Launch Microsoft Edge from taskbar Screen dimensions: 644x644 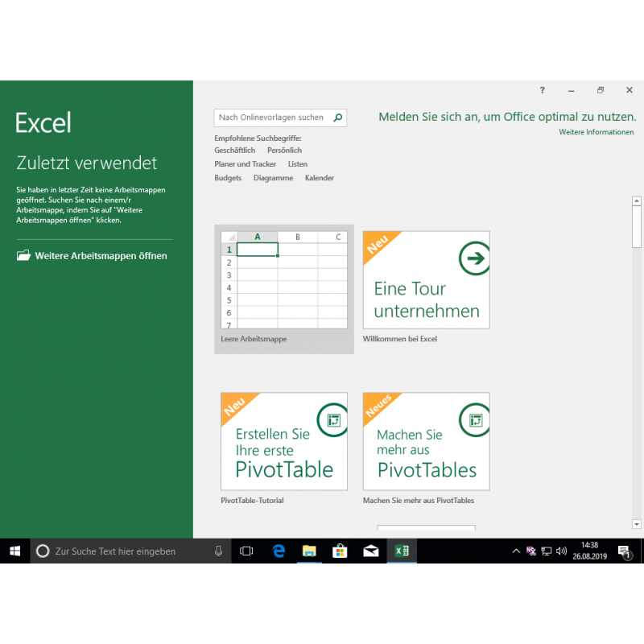[x=279, y=551]
